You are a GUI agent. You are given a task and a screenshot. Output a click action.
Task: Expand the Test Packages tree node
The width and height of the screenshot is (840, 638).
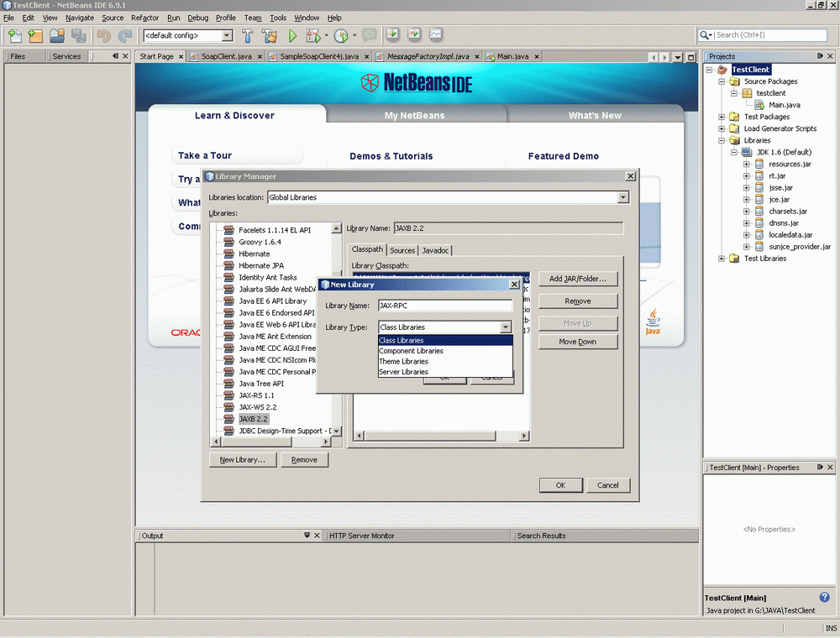tap(722, 117)
